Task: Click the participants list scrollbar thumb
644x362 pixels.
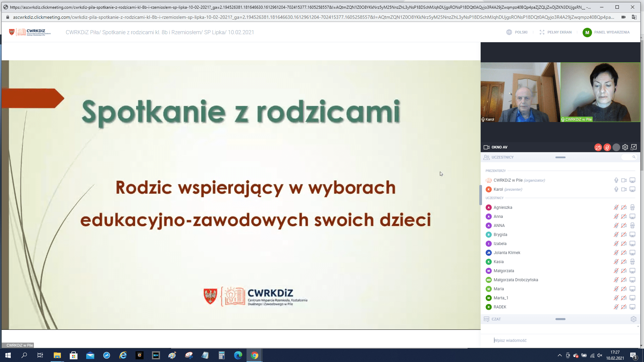Action: tap(480, 195)
